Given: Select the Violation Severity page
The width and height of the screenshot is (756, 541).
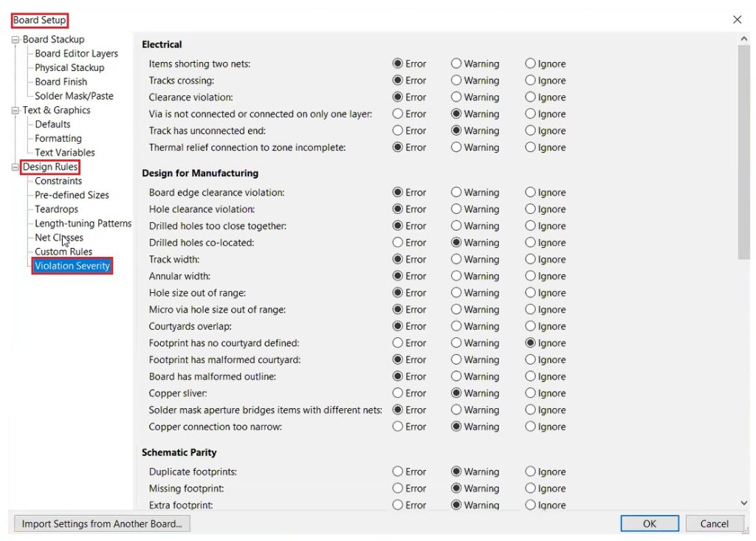Looking at the screenshot, I should pos(72,265).
